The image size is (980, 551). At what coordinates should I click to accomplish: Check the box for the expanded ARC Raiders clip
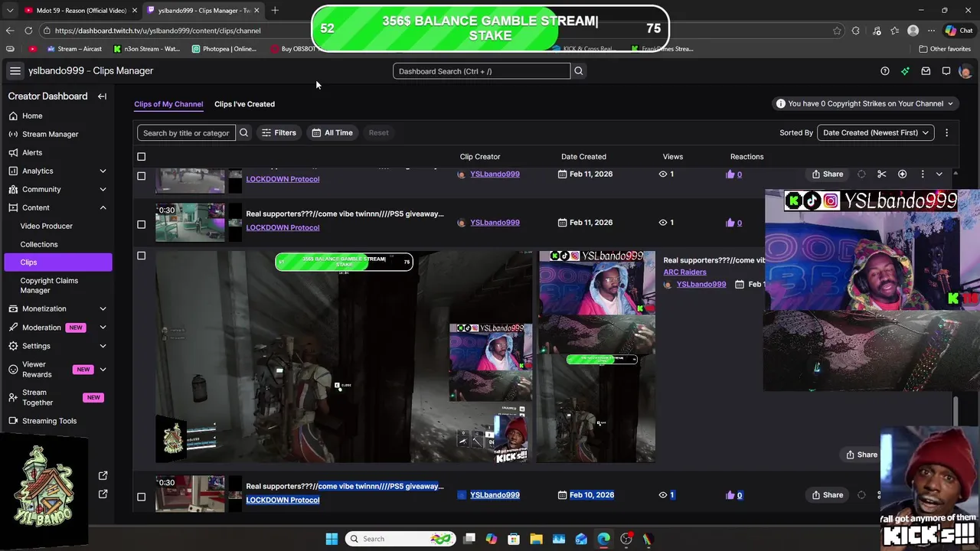click(x=141, y=256)
